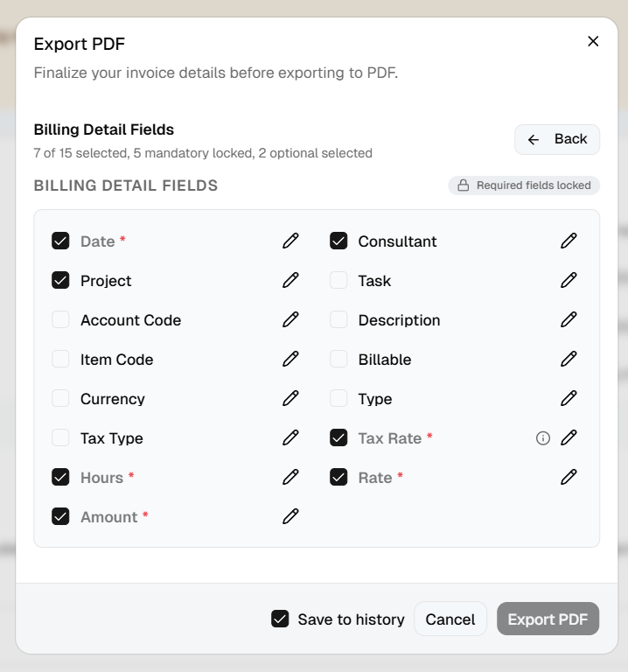Click the Export PDF button
This screenshot has width=628, height=672.
coord(548,619)
